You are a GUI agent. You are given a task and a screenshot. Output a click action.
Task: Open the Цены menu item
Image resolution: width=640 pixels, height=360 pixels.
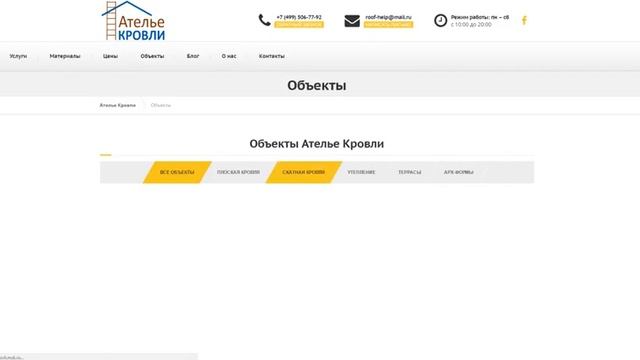(x=110, y=56)
